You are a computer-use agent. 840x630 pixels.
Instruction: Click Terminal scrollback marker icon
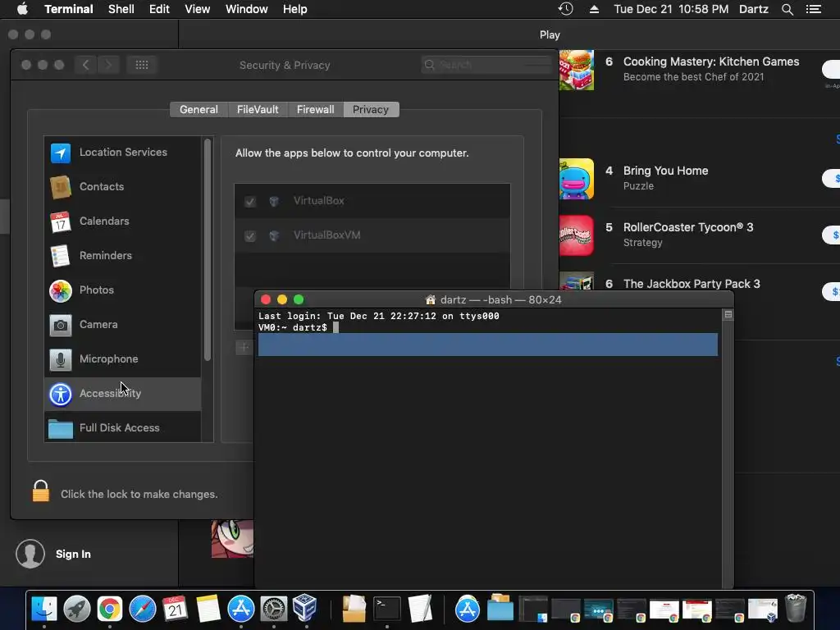[x=728, y=314]
